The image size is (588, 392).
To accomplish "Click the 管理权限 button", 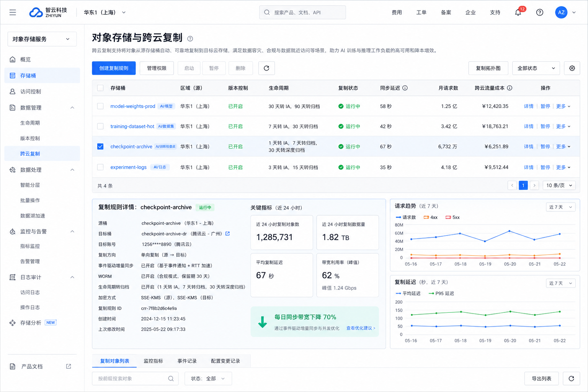I will [157, 68].
